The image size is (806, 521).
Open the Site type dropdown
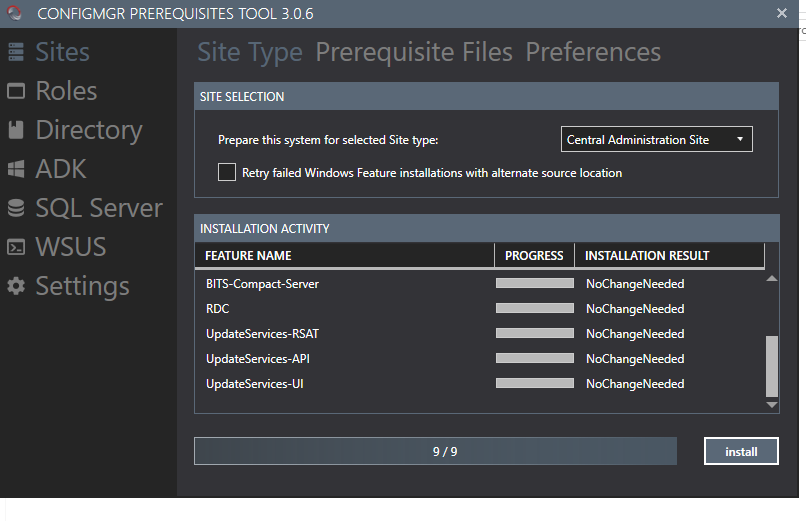point(656,140)
